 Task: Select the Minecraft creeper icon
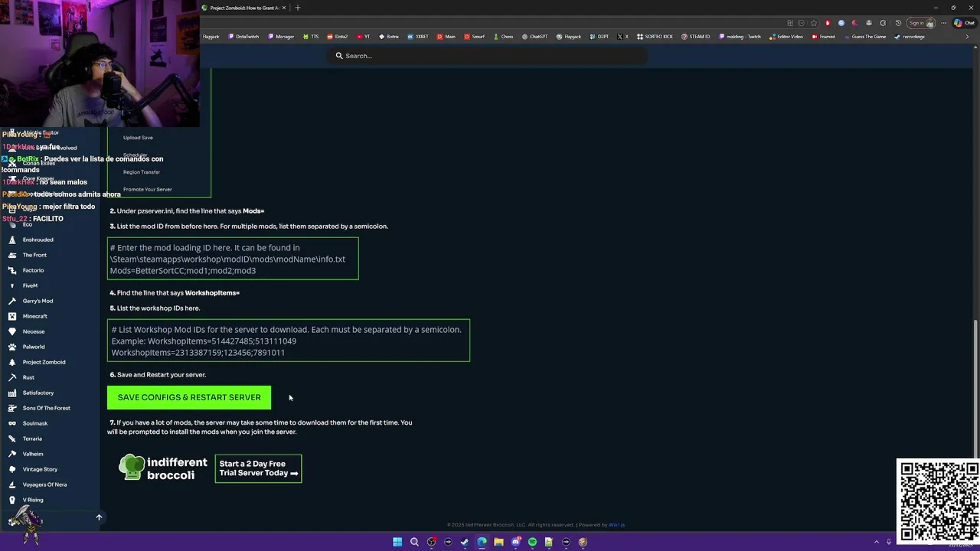(x=12, y=316)
